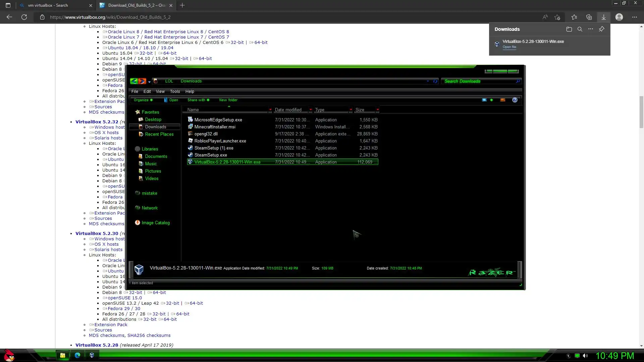Viewport: 644px width, 362px height.
Task: Click Open file link for VirtualBox download
Action: pos(509,47)
